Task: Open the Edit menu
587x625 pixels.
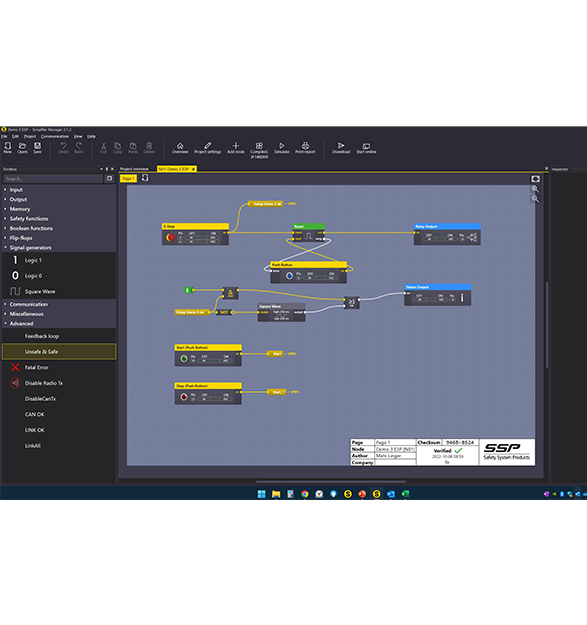Action: (15, 136)
